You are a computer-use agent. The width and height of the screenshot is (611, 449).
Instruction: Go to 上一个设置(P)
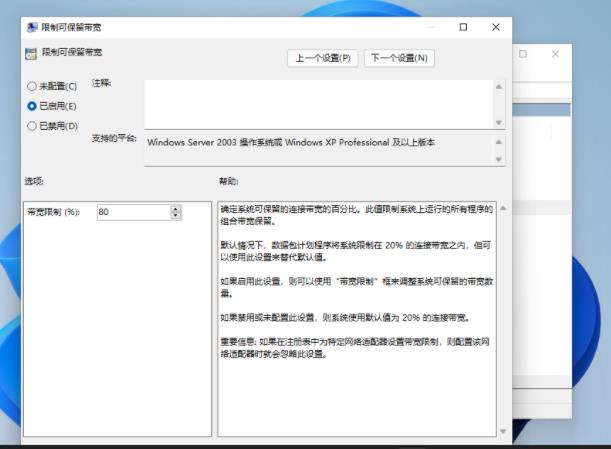coord(322,58)
